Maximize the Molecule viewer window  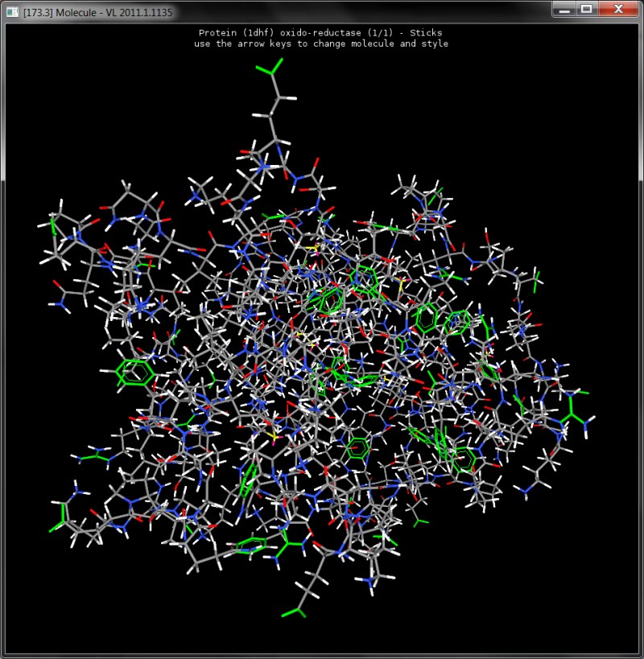coord(587,10)
